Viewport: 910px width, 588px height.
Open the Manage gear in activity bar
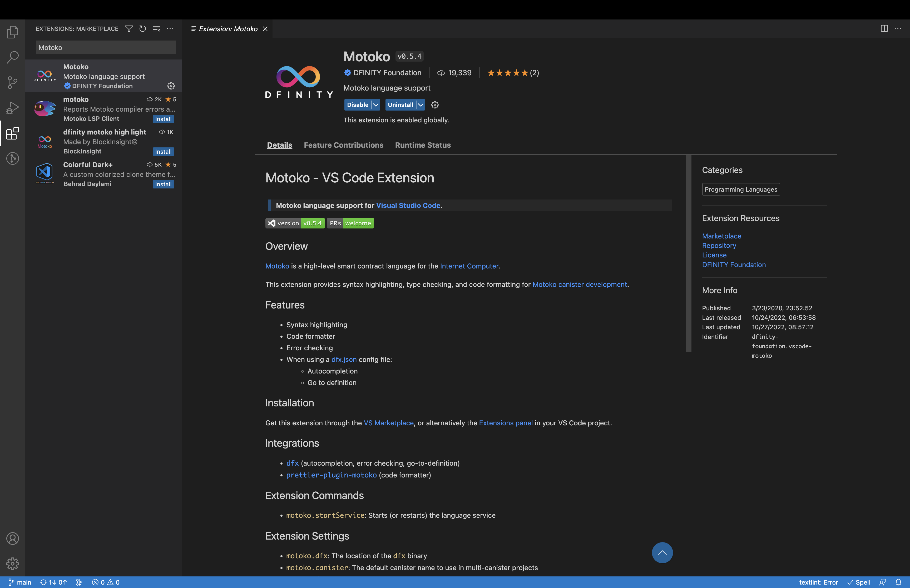point(13,564)
